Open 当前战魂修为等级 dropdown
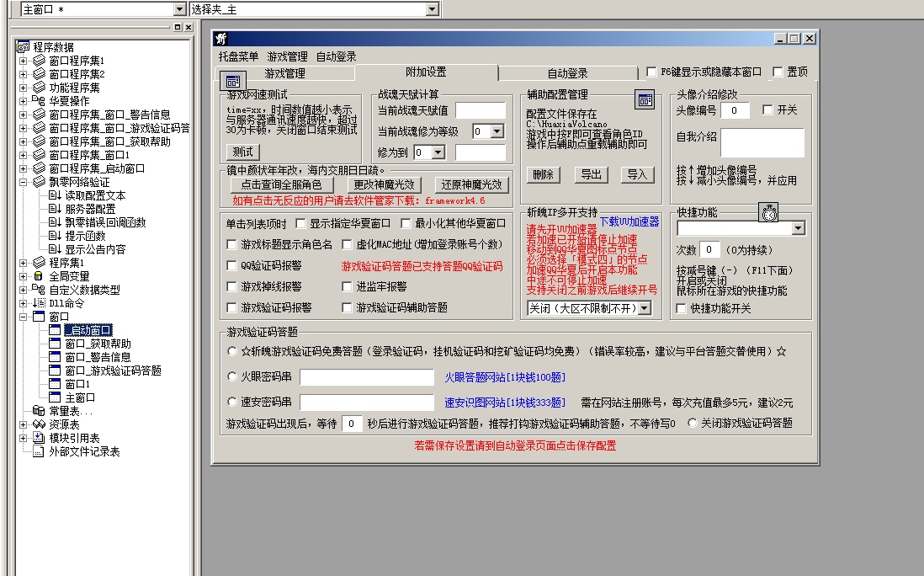This screenshot has height=576, width=924. (497, 131)
